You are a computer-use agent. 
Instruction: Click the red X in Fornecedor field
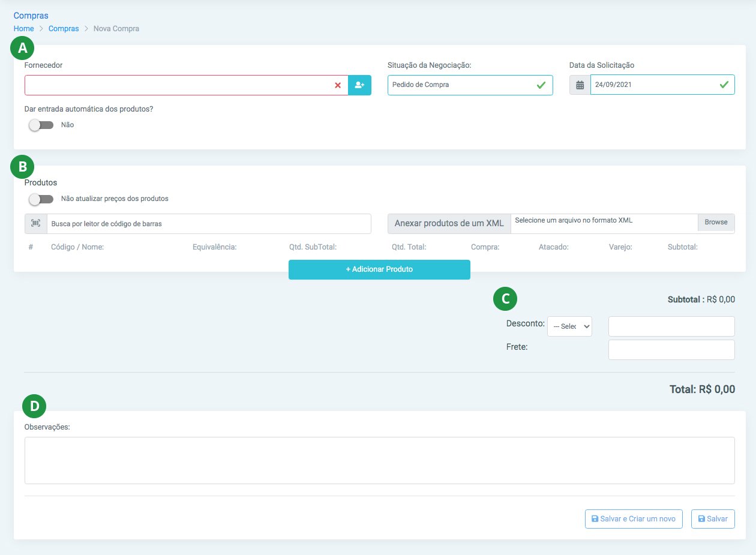pyautogui.click(x=338, y=85)
